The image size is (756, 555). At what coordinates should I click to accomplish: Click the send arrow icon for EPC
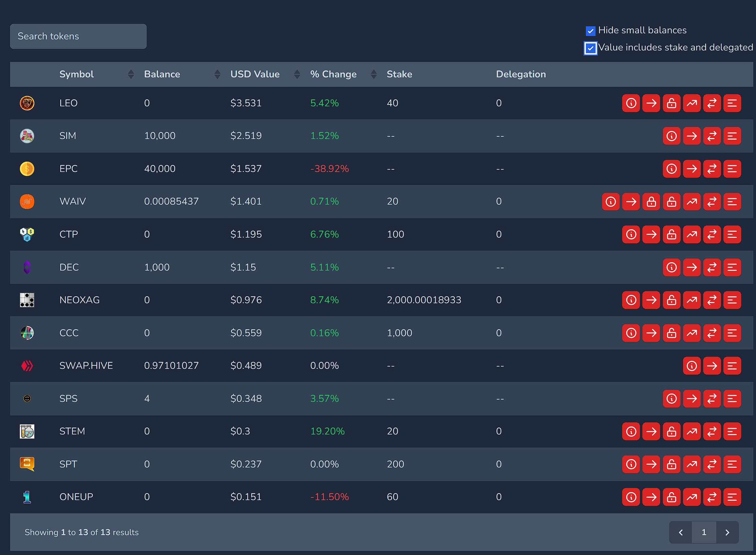pos(692,169)
